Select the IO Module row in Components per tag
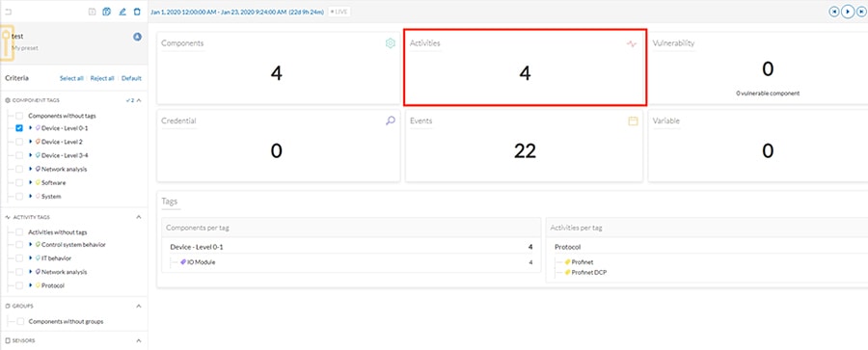868x350 pixels. 351,262
